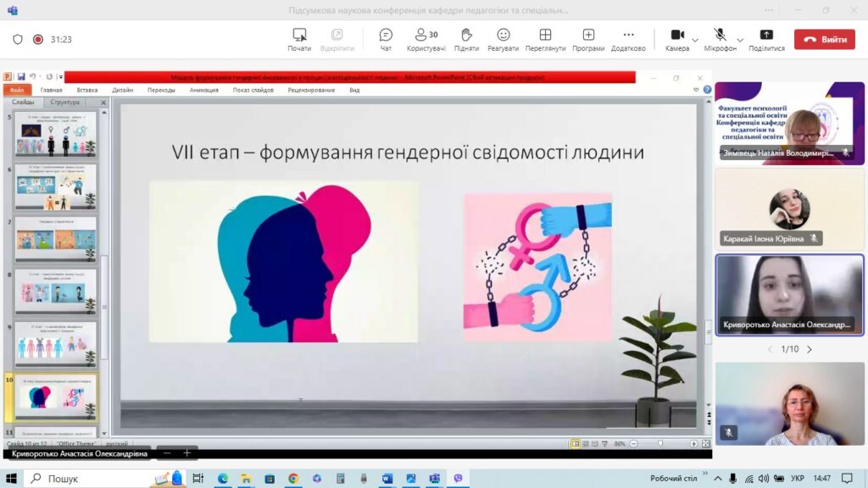Open the Вид ribbon tab
The width and height of the screenshot is (868, 488).
(354, 90)
